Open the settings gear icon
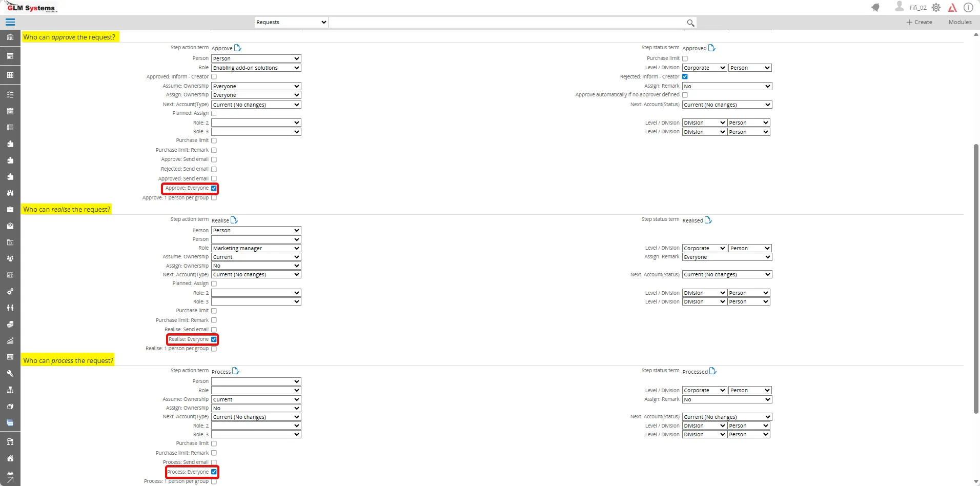The height and width of the screenshot is (486, 980). point(936,8)
